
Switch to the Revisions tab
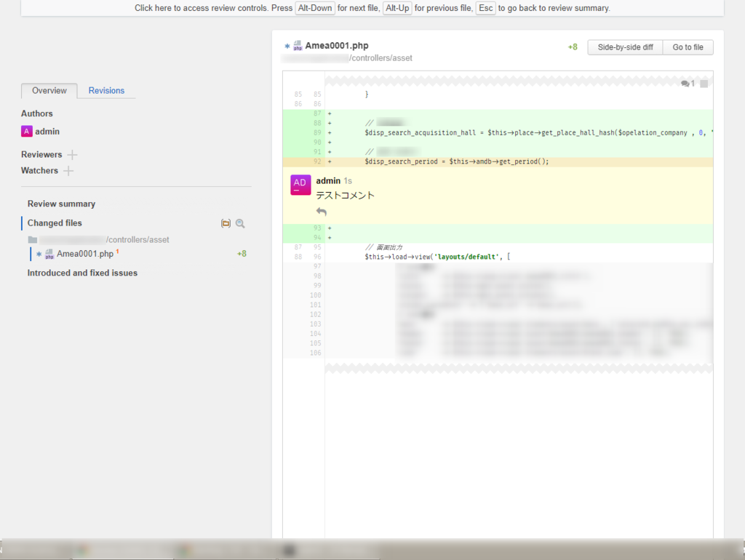106,90
